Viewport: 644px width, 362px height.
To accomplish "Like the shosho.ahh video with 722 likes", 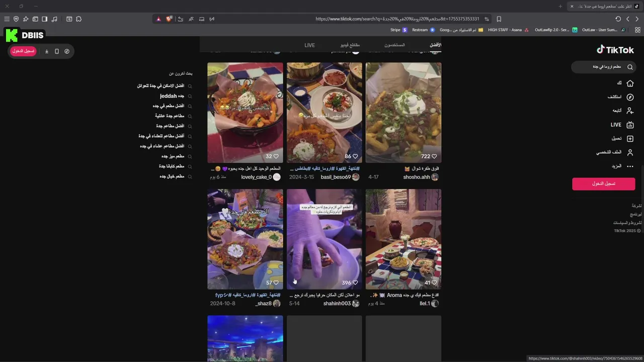I will (x=434, y=156).
